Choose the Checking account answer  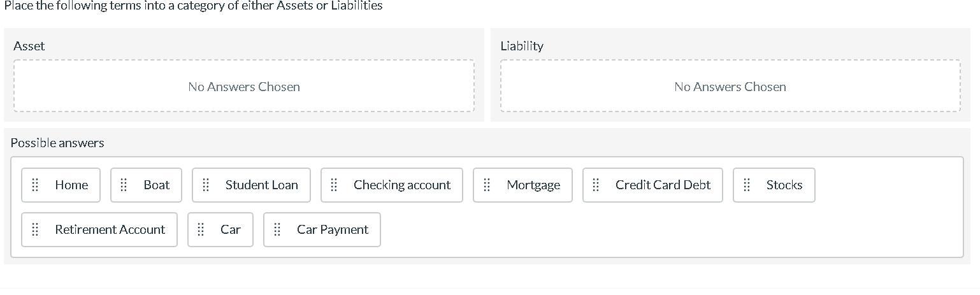[401, 185]
